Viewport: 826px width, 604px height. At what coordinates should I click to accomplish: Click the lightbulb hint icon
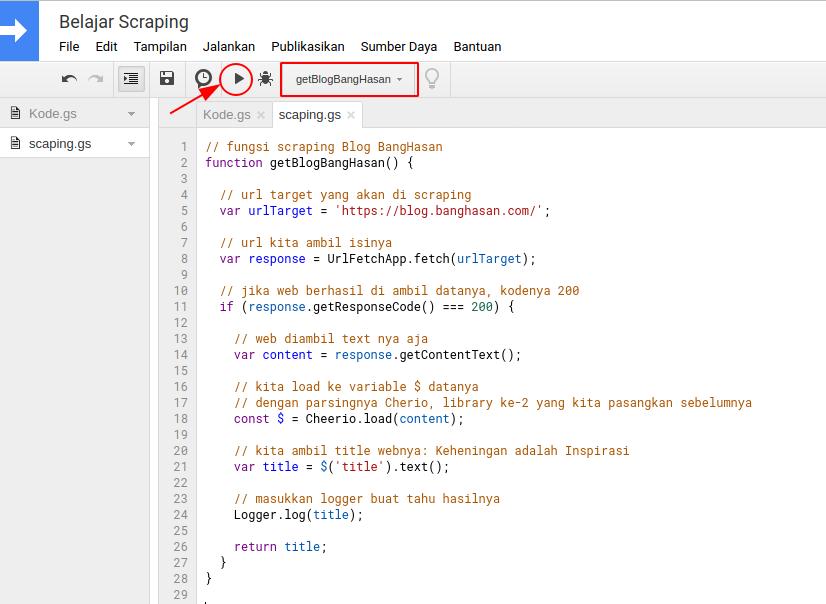pos(432,78)
